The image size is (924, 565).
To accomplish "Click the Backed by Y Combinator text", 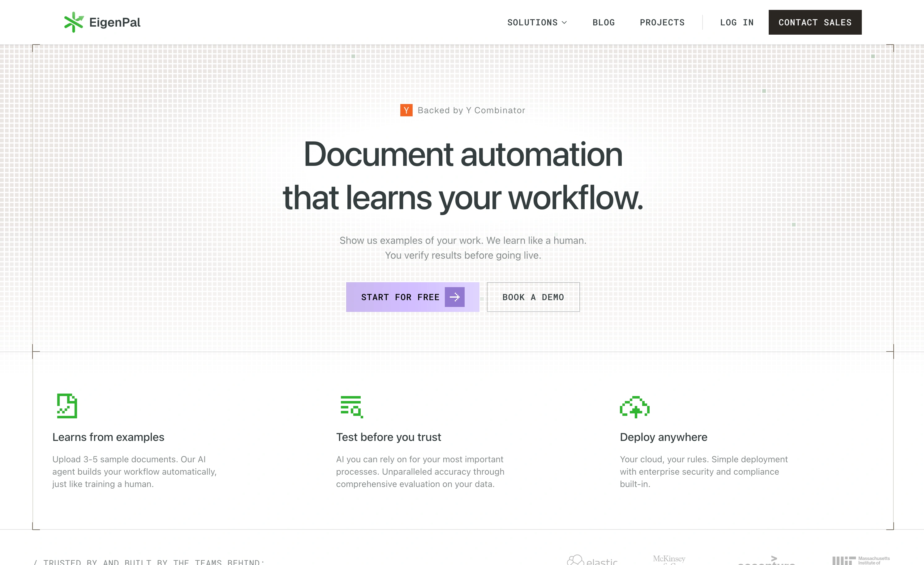I will click(x=471, y=110).
